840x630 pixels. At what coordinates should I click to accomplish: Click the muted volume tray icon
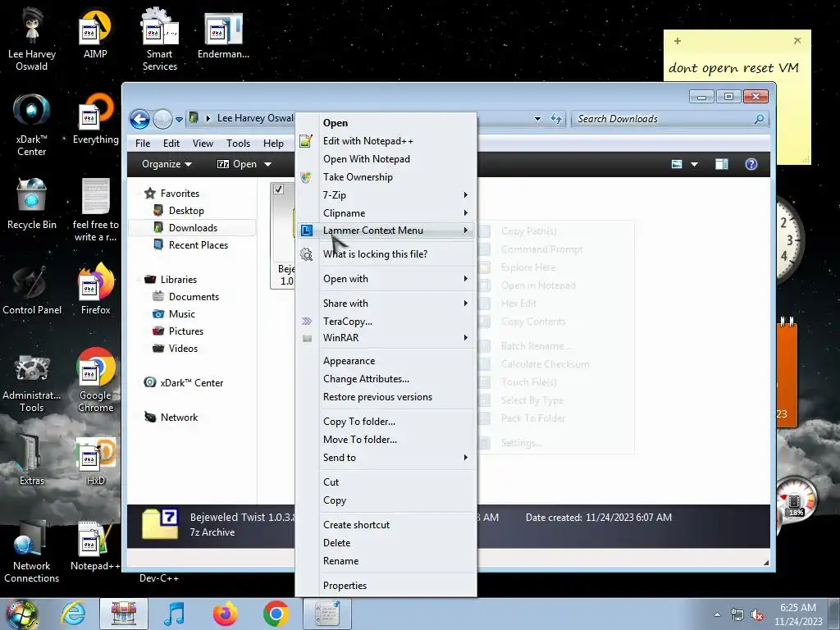tap(757, 615)
